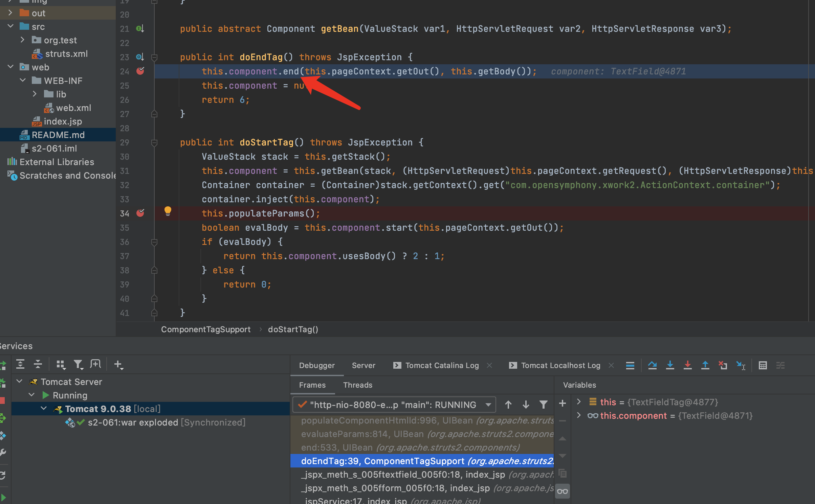This screenshot has width=815, height=504.
Task: Select previous frame with up arrow
Action: [508, 405]
